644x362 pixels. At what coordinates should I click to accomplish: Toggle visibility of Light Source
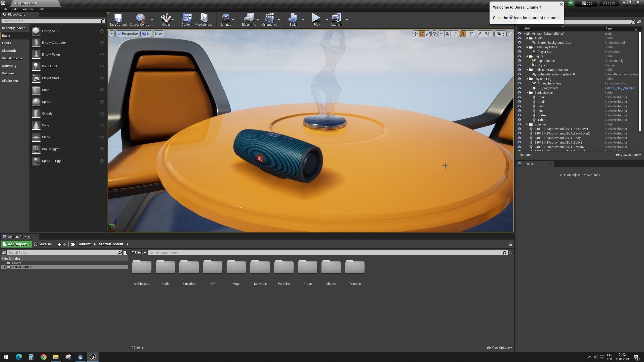(519, 61)
